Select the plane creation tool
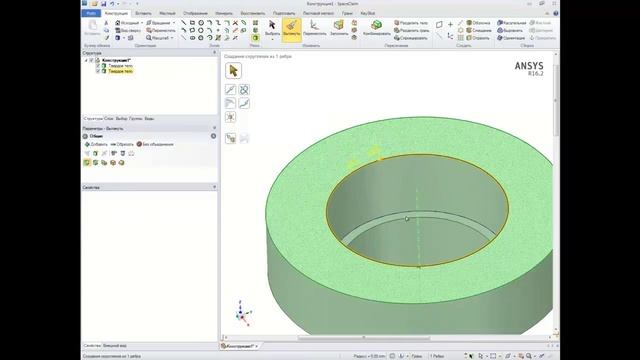This screenshot has height=360, width=640. (x=439, y=24)
